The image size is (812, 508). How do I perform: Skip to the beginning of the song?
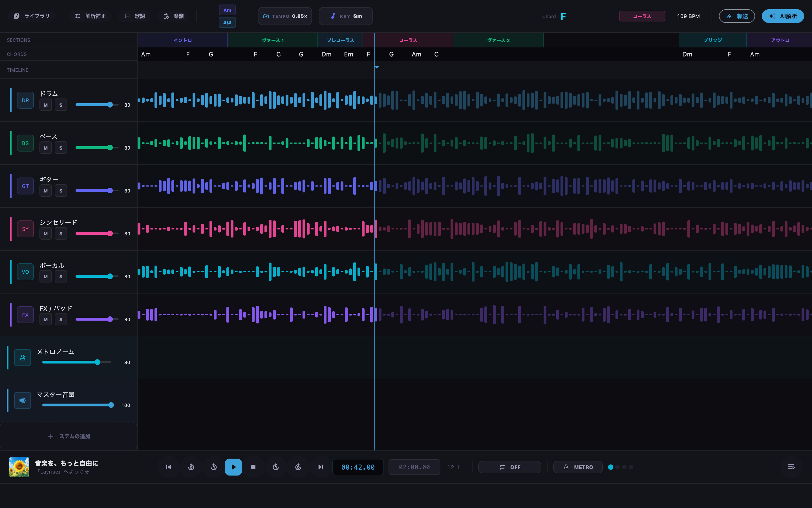point(169,467)
